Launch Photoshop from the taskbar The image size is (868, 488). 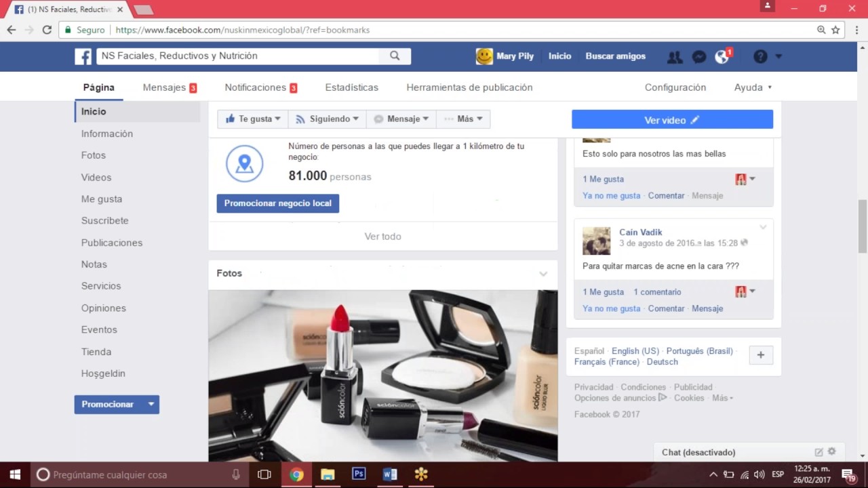coord(359,474)
